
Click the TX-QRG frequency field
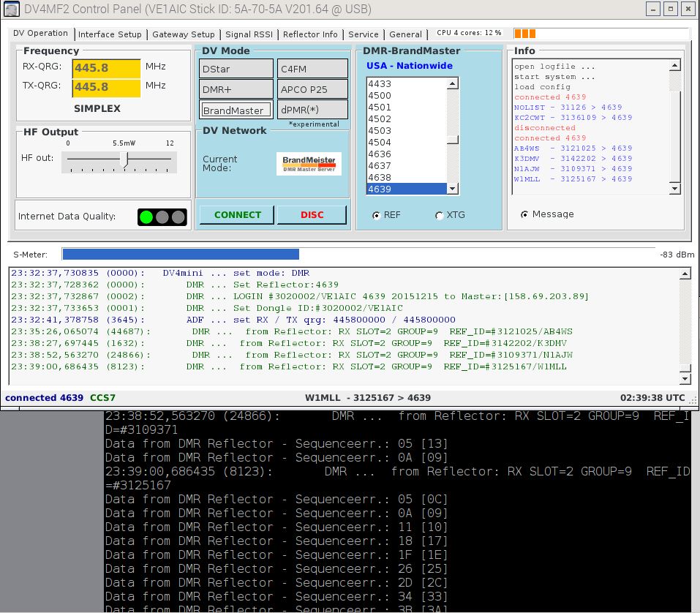pyautogui.click(x=106, y=87)
